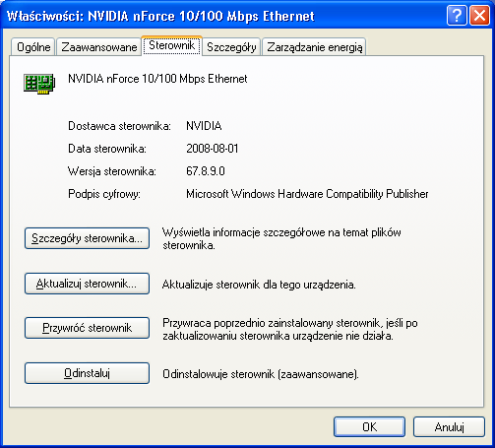Viewport: 495px width, 448px height.
Task: Click the dialog title bar text
Action: point(160,16)
